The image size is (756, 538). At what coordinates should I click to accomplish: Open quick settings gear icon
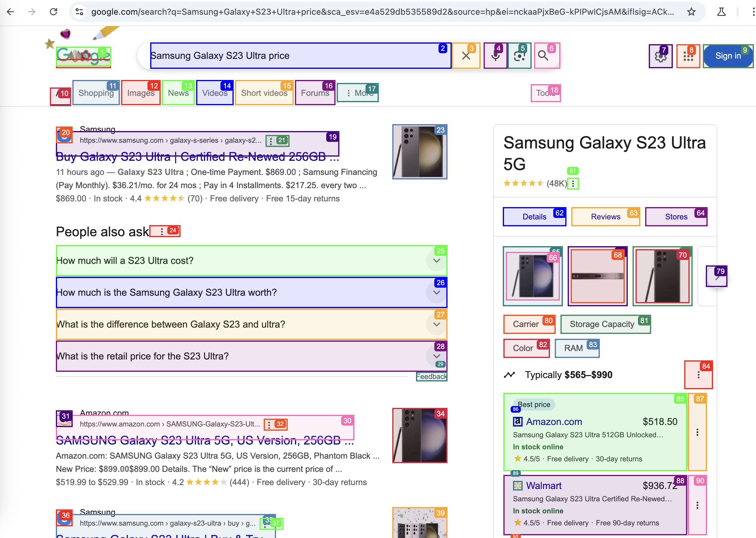[660, 56]
